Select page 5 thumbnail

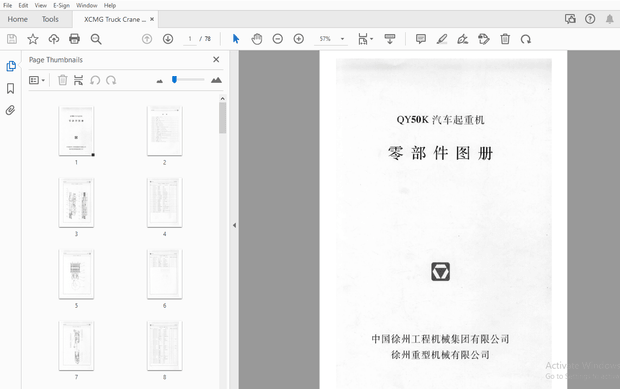coord(76,274)
